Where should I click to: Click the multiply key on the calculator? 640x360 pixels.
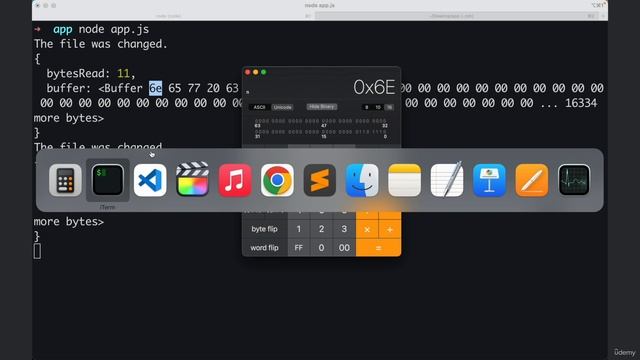(x=367, y=229)
